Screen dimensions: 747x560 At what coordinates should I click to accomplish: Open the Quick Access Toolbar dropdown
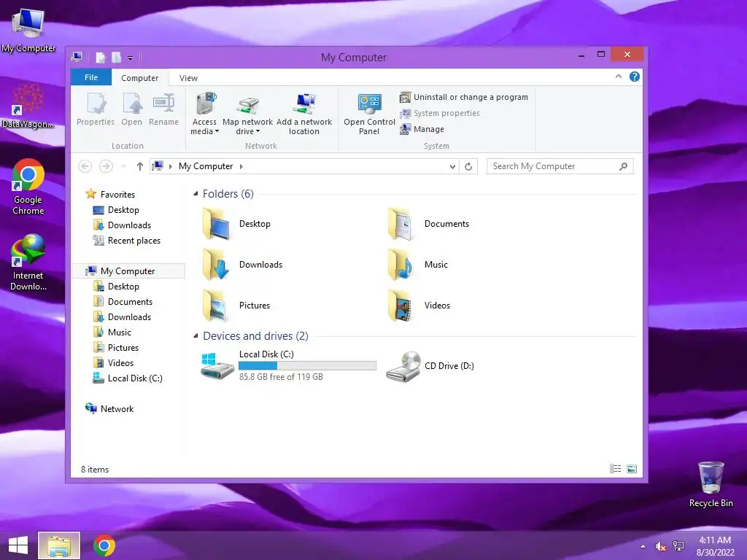pos(130,58)
